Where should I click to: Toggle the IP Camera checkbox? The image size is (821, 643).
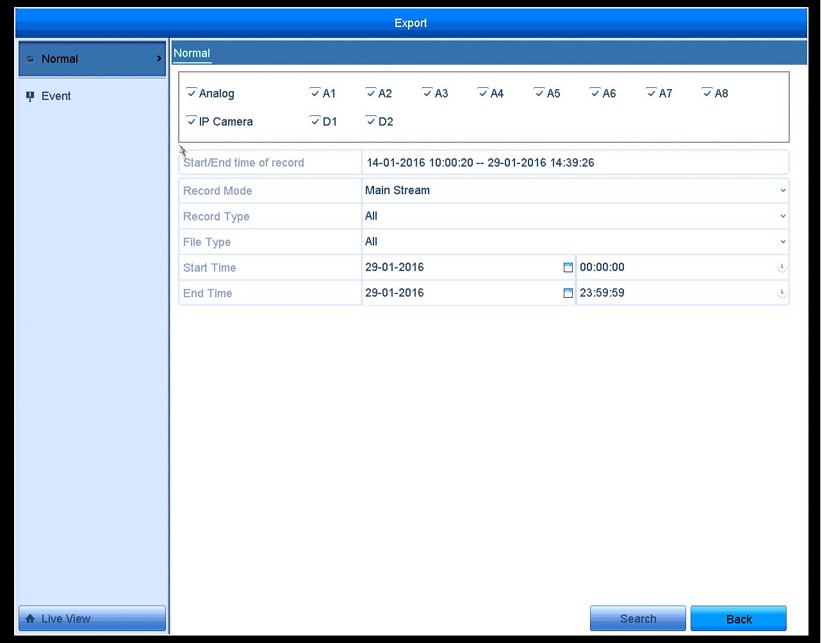191,121
